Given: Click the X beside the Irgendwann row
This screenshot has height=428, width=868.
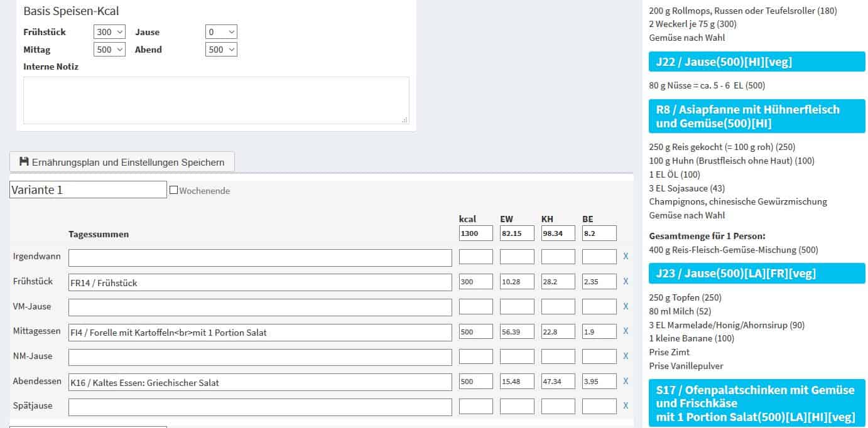Looking at the screenshot, I should pyautogui.click(x=625, y=257).
